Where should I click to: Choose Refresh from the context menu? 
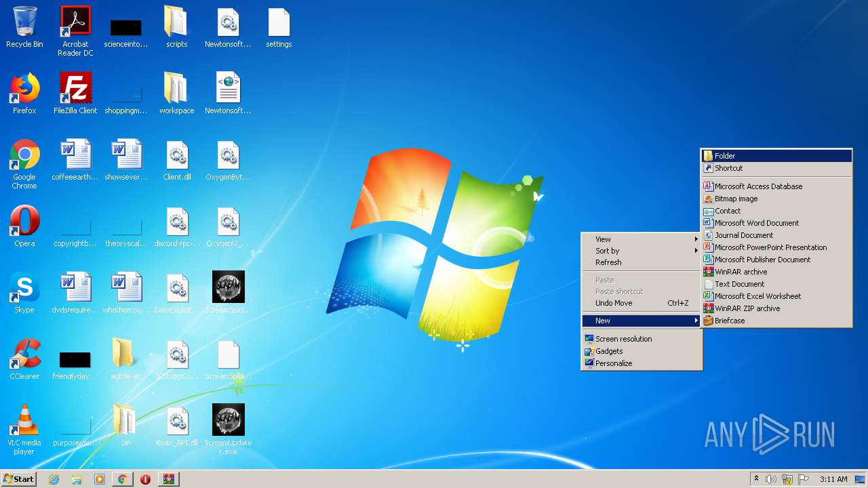pyautogui.click(x=642, y=262)
